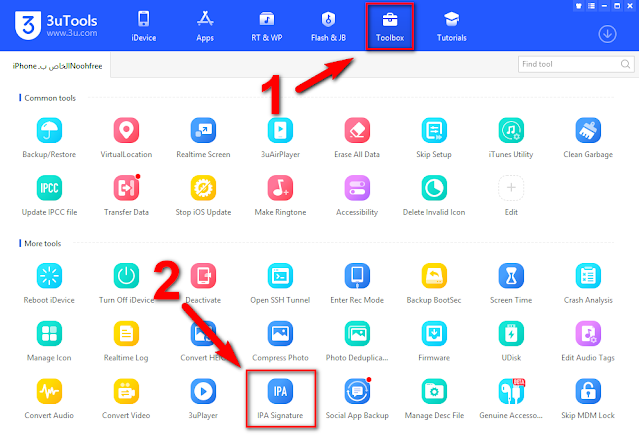Open the skin shirt icon in title bar
Viewport: 639px width, 438px height.
(579, 6)
